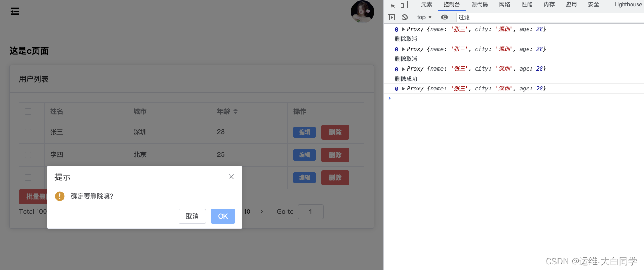The height and width of the screenshot is (270, 644).
Task: Switch to the 元素 tab
Action: click(427, 5)
